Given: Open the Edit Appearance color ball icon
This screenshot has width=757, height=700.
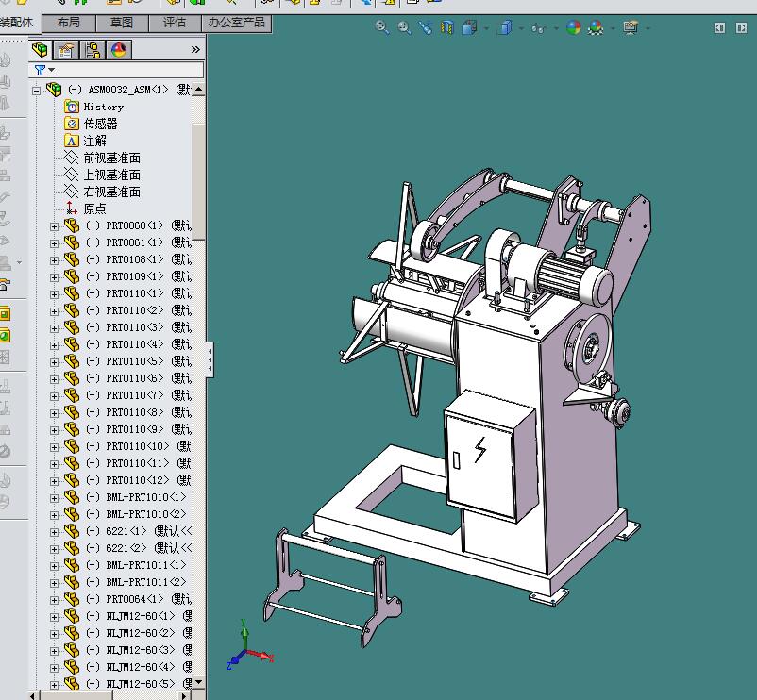Looking at the screenshot, I should [574, 27].
